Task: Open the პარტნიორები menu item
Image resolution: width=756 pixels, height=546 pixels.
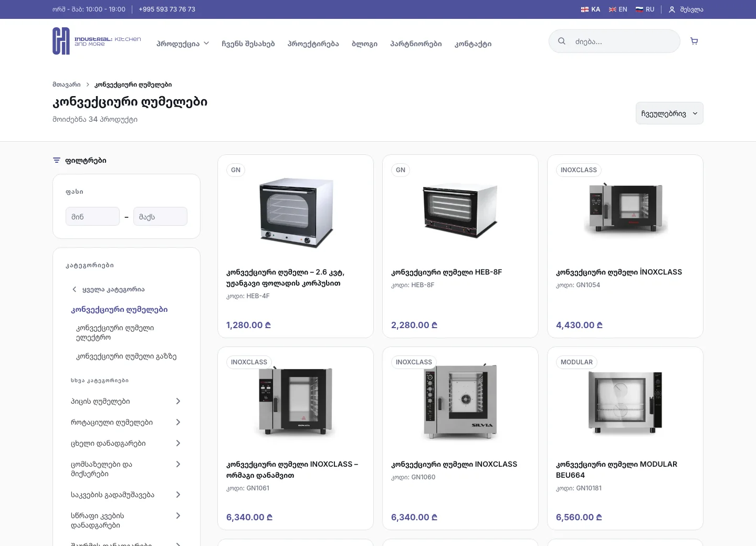Action: (416, 44)
